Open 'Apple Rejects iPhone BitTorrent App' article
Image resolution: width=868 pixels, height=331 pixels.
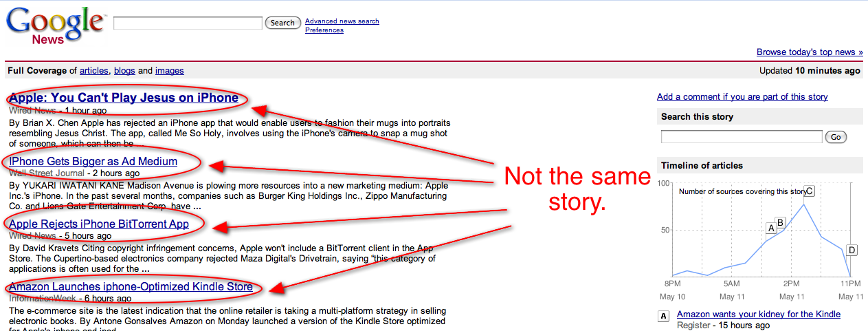click(x=99, y=224)
